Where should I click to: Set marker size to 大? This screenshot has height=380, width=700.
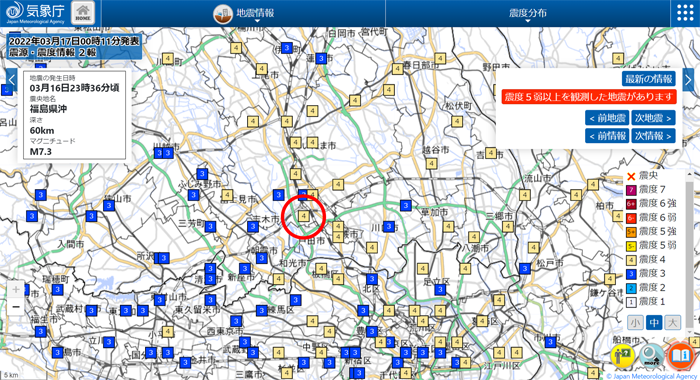pyautogui.click(x=673, y=322)
